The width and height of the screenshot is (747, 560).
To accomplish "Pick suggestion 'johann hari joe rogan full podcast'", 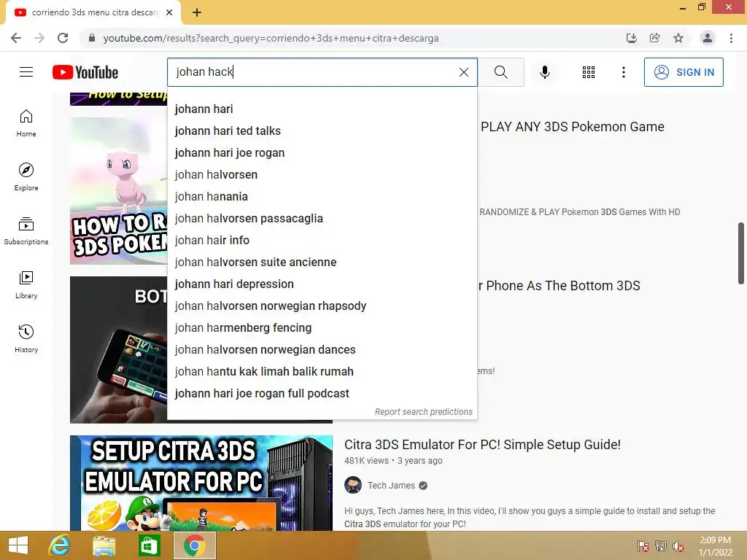I will (x=322, y=394).
